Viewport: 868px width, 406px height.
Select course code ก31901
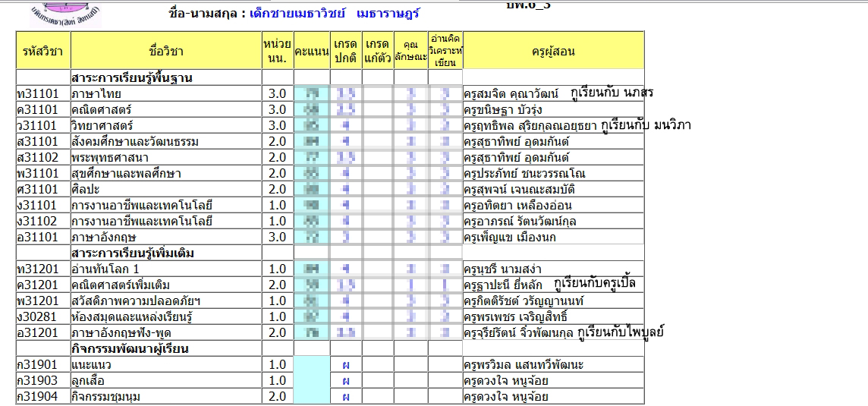coord(38,365)
